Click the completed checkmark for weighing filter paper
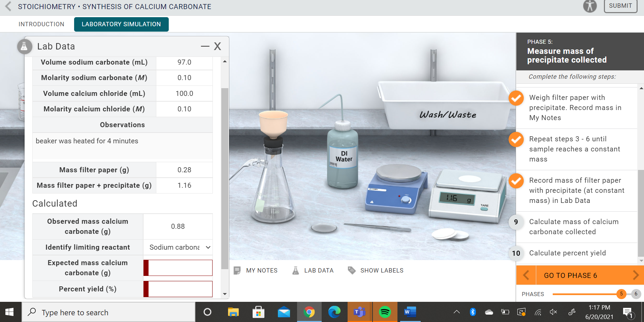This screenshot has width=644, height=322. [x=516, y=98]
